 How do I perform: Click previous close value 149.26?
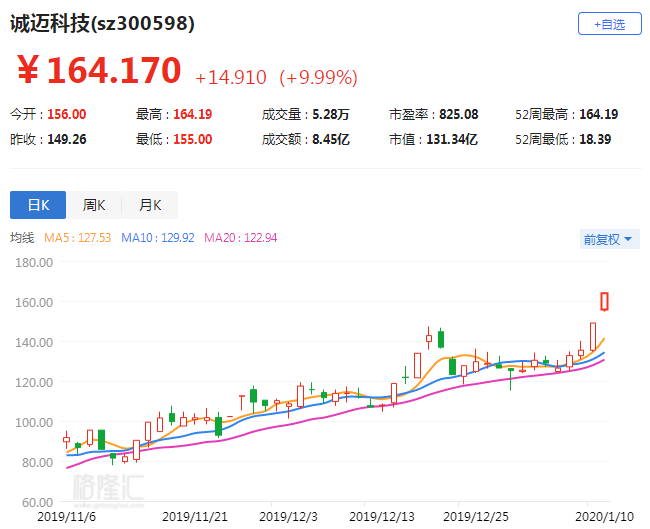click(x=67, y=139)
